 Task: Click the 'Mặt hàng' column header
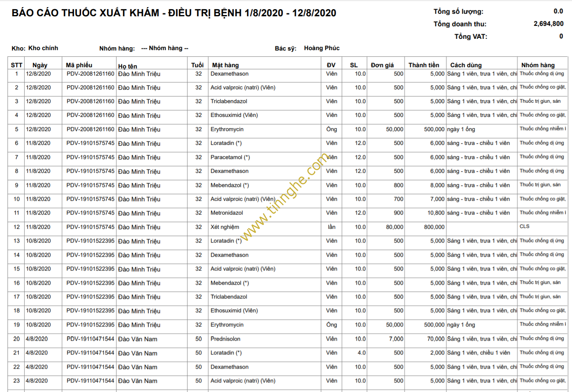226,65
